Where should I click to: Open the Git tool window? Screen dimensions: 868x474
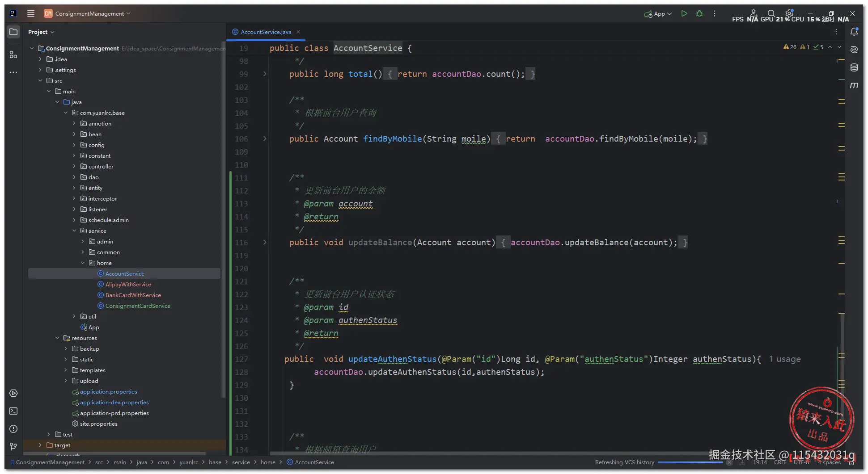[13, 446]
